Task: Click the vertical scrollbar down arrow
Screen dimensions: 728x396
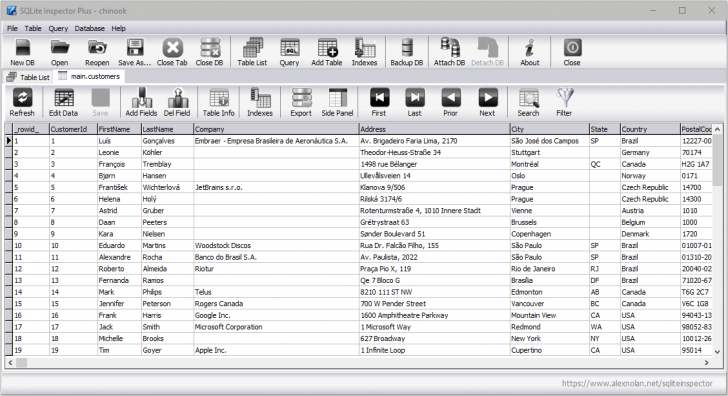Action: [717, 351]
